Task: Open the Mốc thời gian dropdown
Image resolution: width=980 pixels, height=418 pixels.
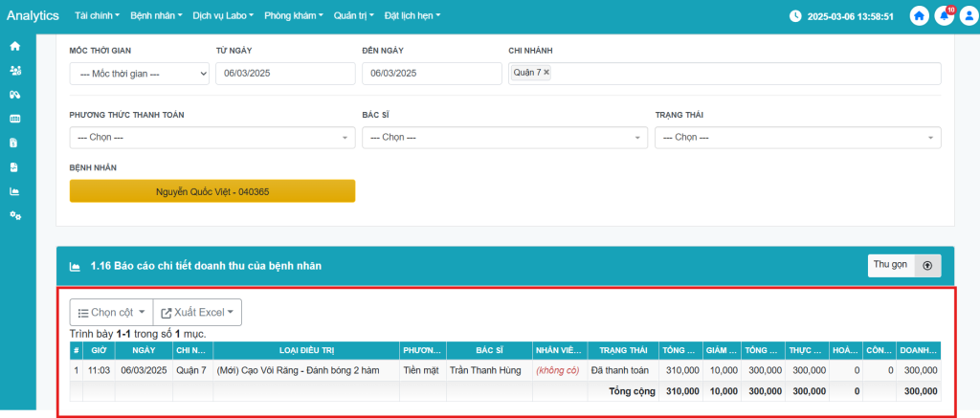Action: pyautogui.click(x=140, y=74)
